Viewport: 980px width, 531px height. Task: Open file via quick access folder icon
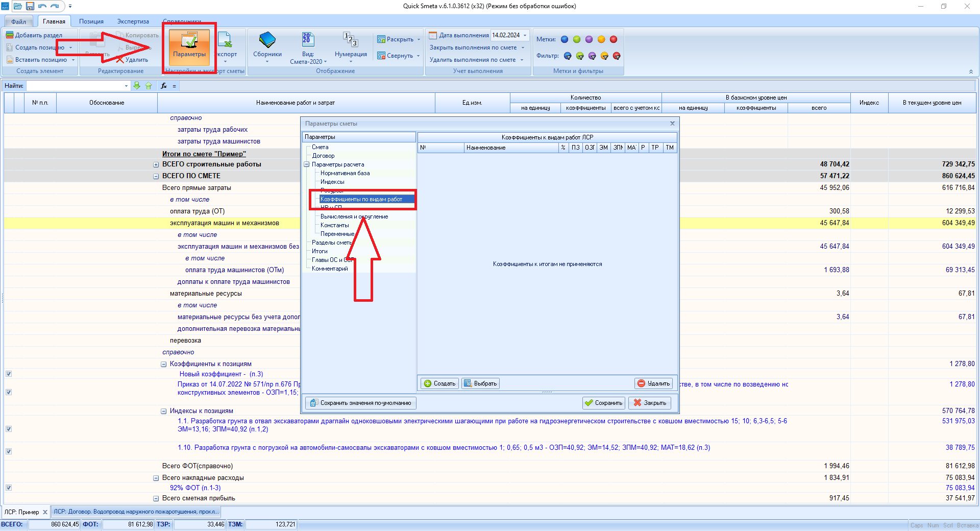[18, 6]
